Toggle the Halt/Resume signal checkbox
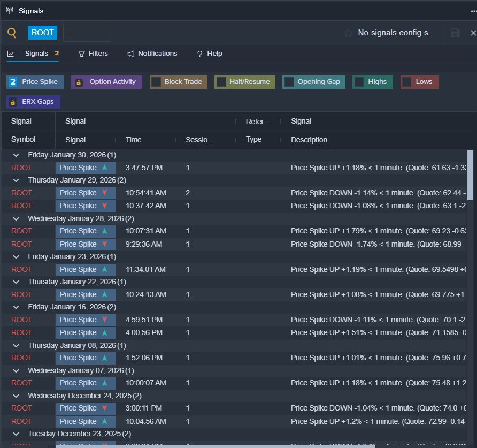Image resolution: width=477 pixels, height=448 pixels. click(x=221, y=82)
